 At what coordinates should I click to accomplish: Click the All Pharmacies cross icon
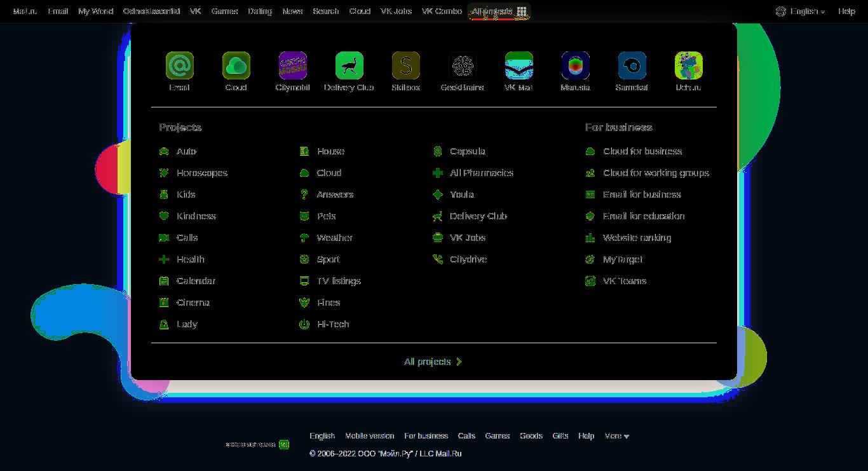(437, 173)
